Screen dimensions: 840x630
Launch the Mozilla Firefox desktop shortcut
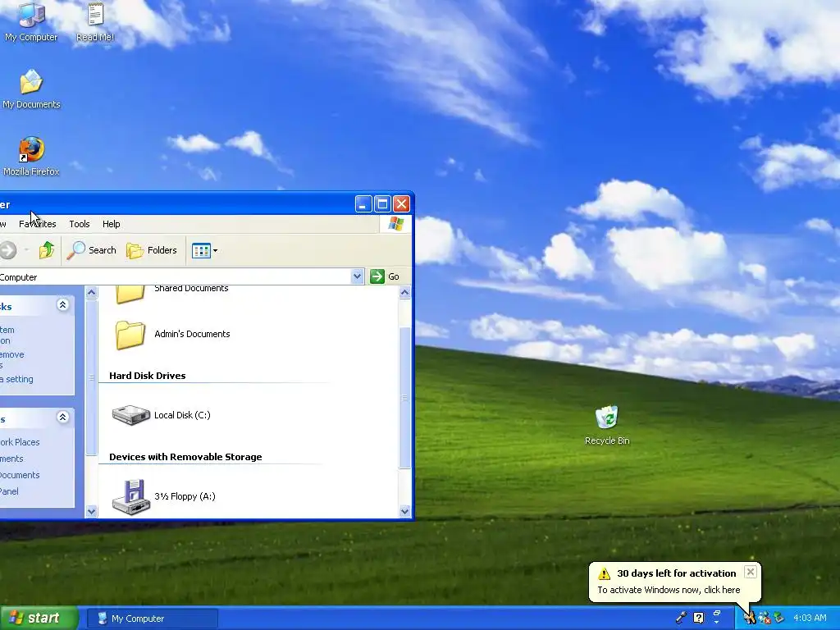[x=31, y=157]
